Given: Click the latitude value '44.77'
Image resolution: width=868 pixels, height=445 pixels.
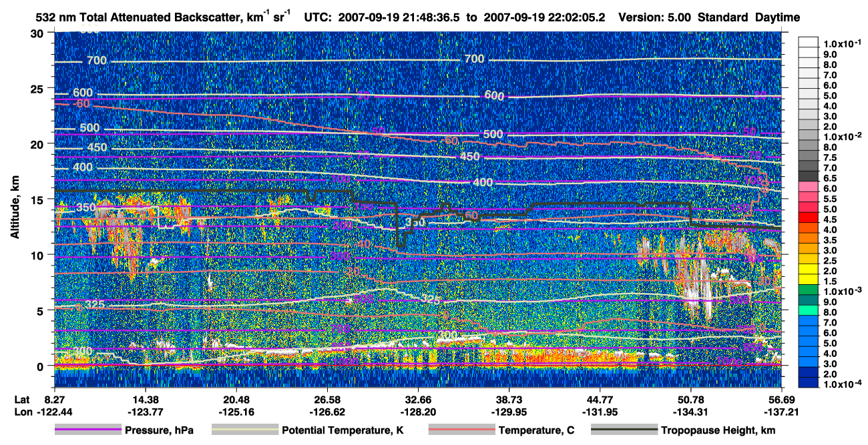Looking at the screenshot, I should (x=600, y=398).
